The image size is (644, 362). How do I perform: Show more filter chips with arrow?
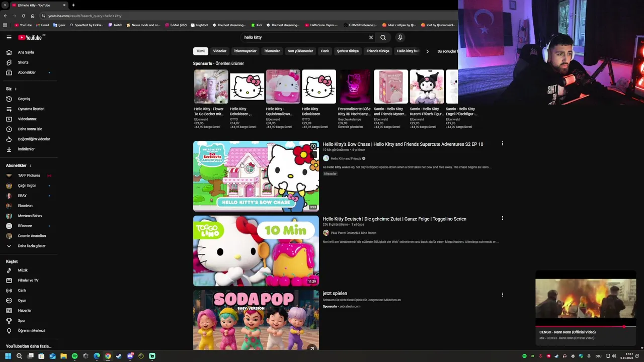point(427,51)
